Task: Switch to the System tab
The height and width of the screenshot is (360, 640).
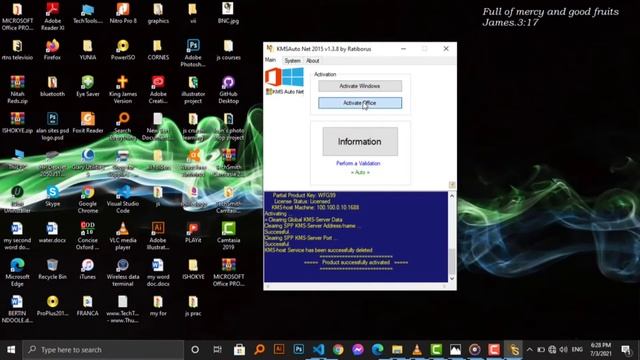Action: pyautogui.click(x=292, y=61)
